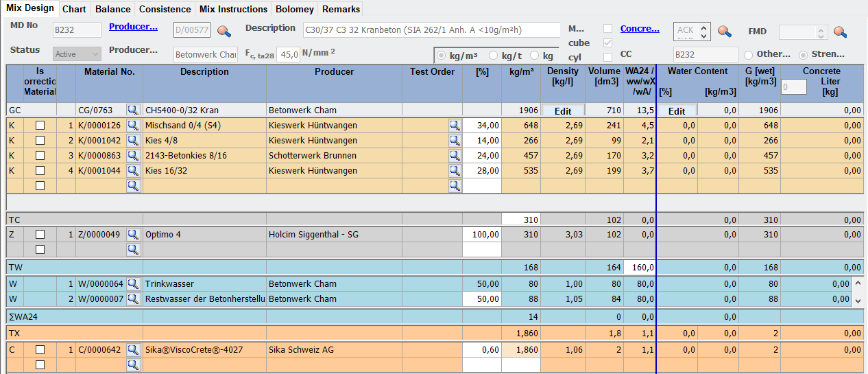This screenshot has width=868, height=374.
Task: Click the Edit button in the Density column
Action: pyautogui.click(x=563, y=110)
